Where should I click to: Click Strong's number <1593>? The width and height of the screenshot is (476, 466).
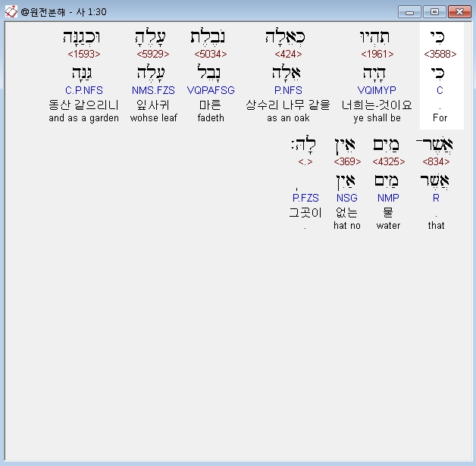click(x=84, y=54)
